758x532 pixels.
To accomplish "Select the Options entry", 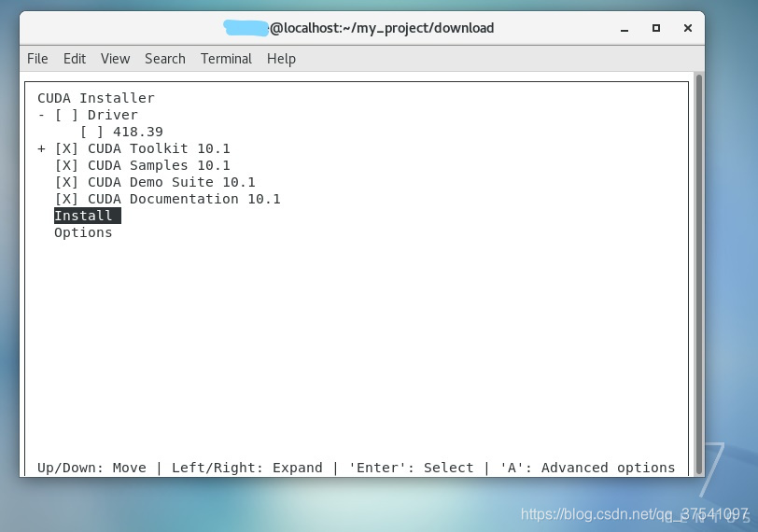I will pyautogui.click(x=83, y=233).
